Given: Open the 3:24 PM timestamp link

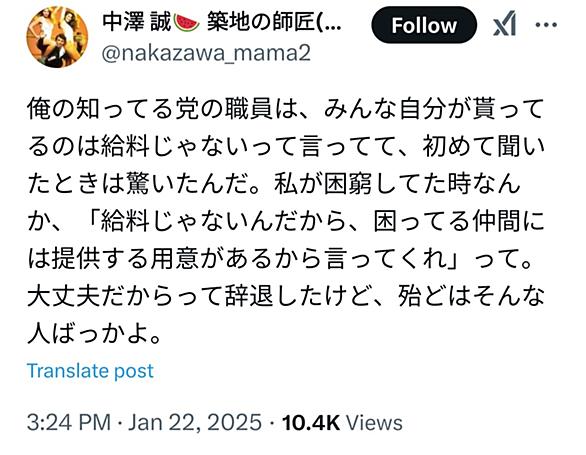Looking at the screenshot, I should click(x=69, y=422).
